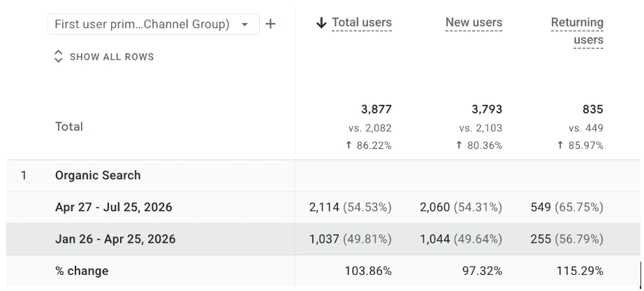Click the 1,037 (49.81%) cell
Image resolution: width=644 pixels, height=291 pixels.
[351, 239]
